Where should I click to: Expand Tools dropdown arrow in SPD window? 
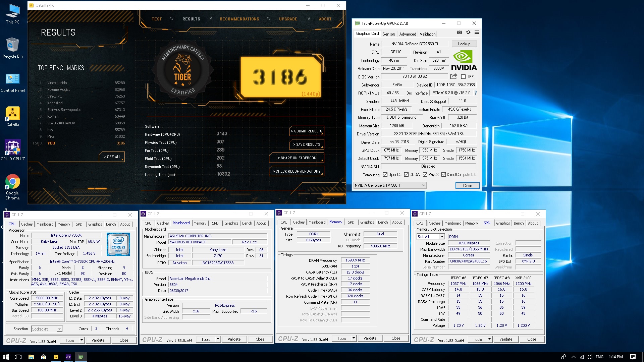point(489,339)
